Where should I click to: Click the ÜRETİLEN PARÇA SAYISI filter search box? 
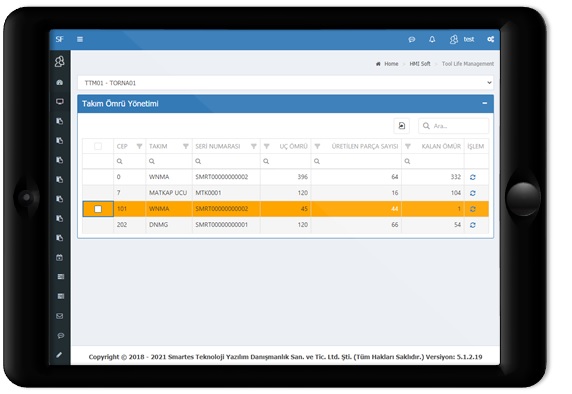point(356,161)
